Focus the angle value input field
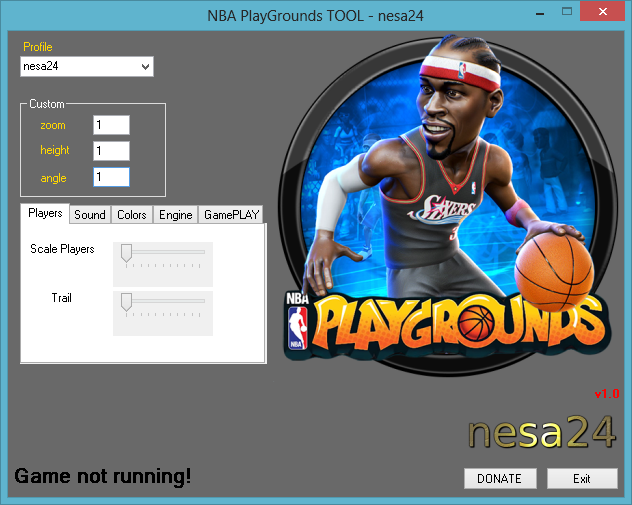 [111, 177]
